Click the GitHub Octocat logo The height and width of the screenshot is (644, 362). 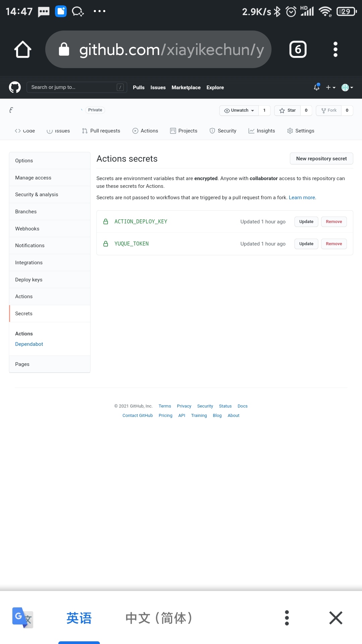tap(15, 87)
